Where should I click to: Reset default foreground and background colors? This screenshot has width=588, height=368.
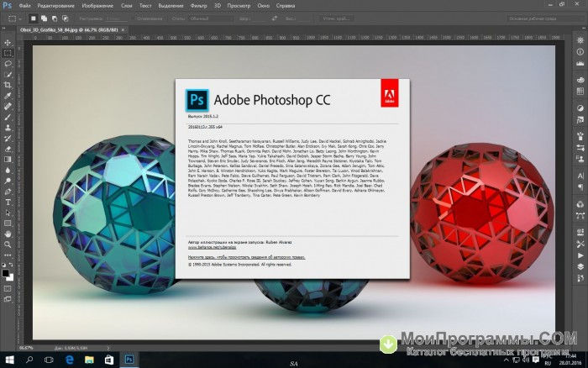[x=3, y=265]
